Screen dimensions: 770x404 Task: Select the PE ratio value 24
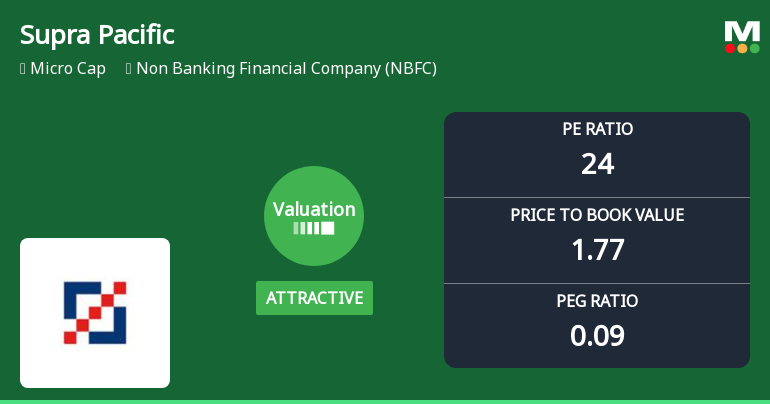point(597,162)
